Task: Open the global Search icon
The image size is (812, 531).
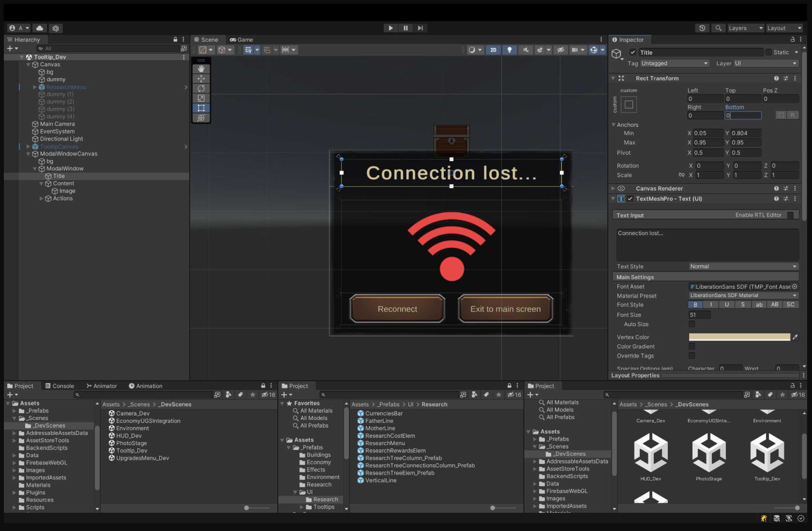Action: pos(718,28)
